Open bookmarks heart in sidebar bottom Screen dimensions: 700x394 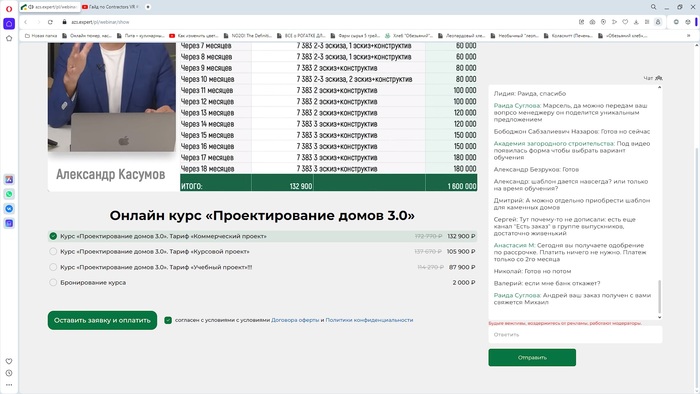9,361
